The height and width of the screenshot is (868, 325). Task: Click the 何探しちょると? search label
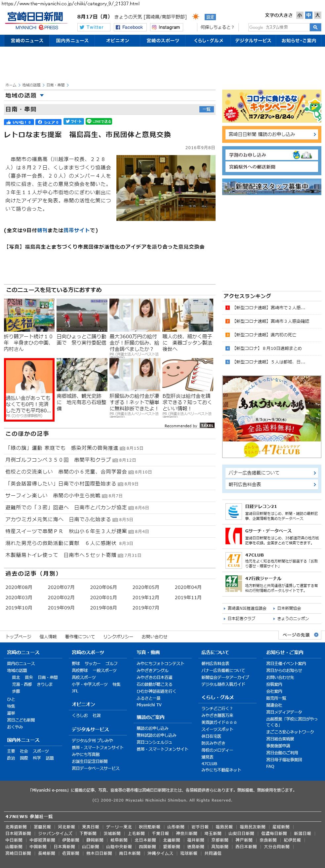[217, 27]
